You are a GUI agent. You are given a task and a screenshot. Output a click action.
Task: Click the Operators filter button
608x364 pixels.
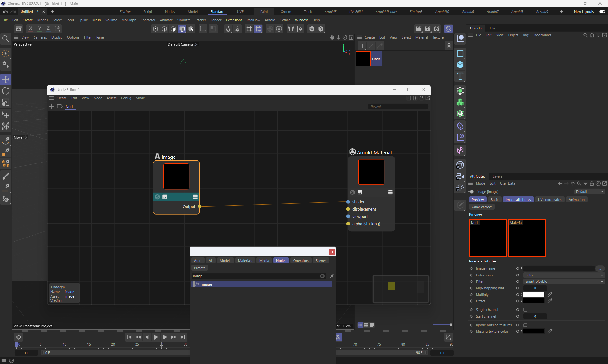[301, 261]
